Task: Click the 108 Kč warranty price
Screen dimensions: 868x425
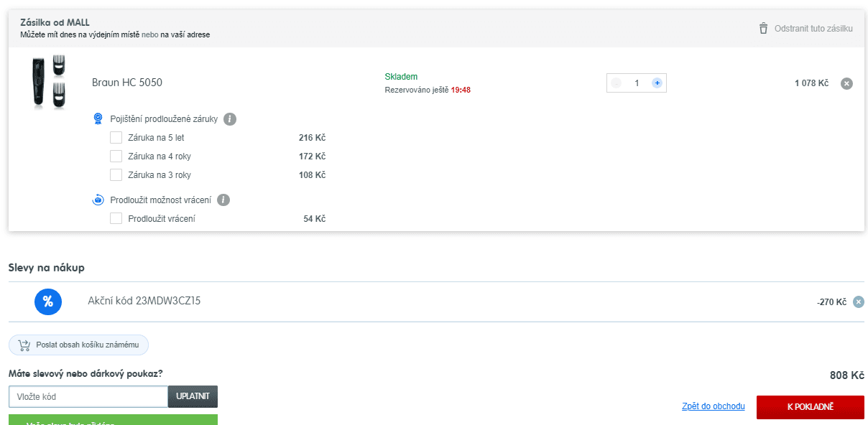Action: click(312, 175)
